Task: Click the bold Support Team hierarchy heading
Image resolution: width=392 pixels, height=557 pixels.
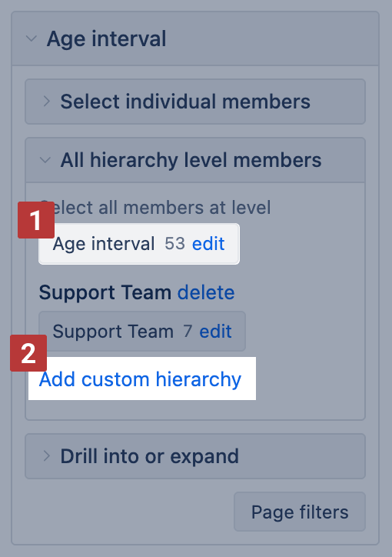Action: (105, 292)
